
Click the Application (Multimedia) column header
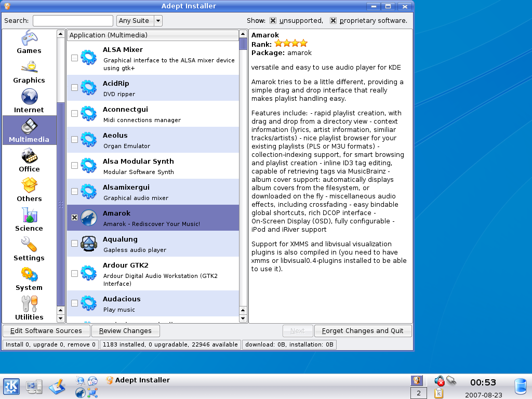pyautogui.click(x=153, y=35)
